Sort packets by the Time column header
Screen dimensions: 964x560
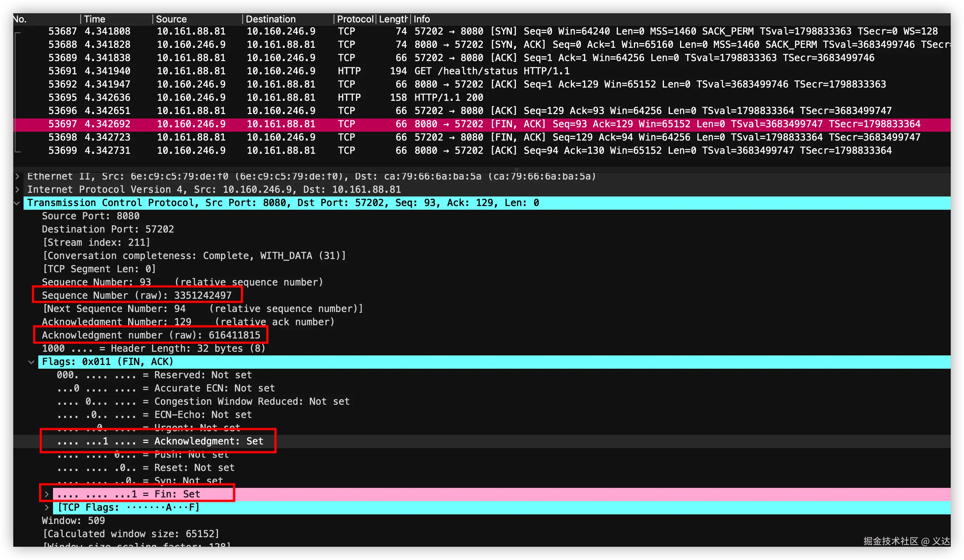tap(95, 19)
